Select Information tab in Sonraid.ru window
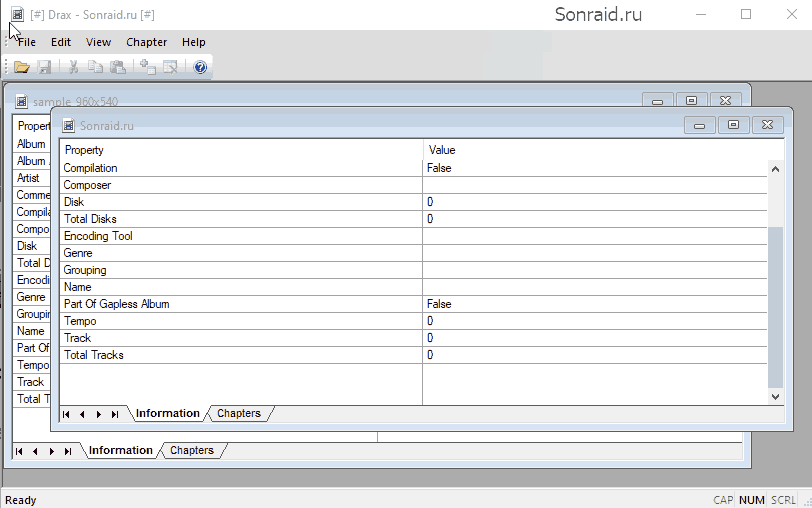Viewport: 812px width, 508px height. click(x=167, y=413)
